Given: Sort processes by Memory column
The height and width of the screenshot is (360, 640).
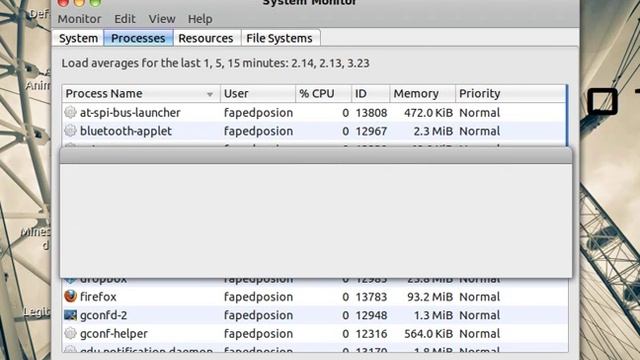Looking at the screenshot, I should click(422, 93).
